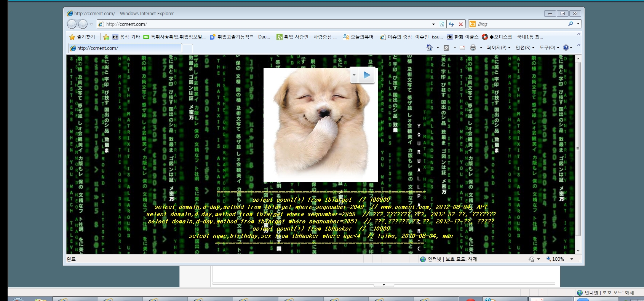The height and width of the screenshot is (301, 644).
Task: Click the security lock icon in status bar
Action: click(531, 259)
